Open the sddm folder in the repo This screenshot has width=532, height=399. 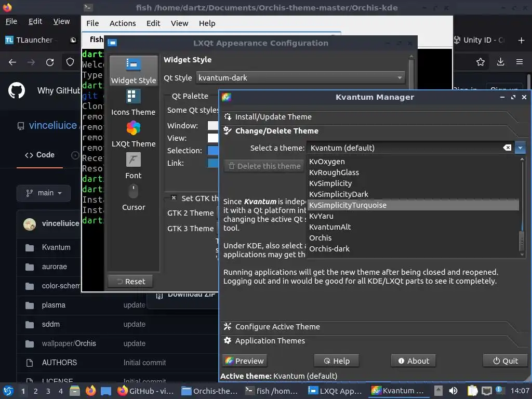click(x=50, y=324)
